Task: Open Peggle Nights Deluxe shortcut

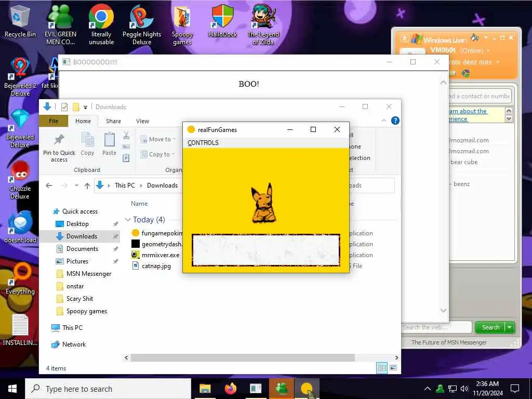Action: (x=141, y=24)
